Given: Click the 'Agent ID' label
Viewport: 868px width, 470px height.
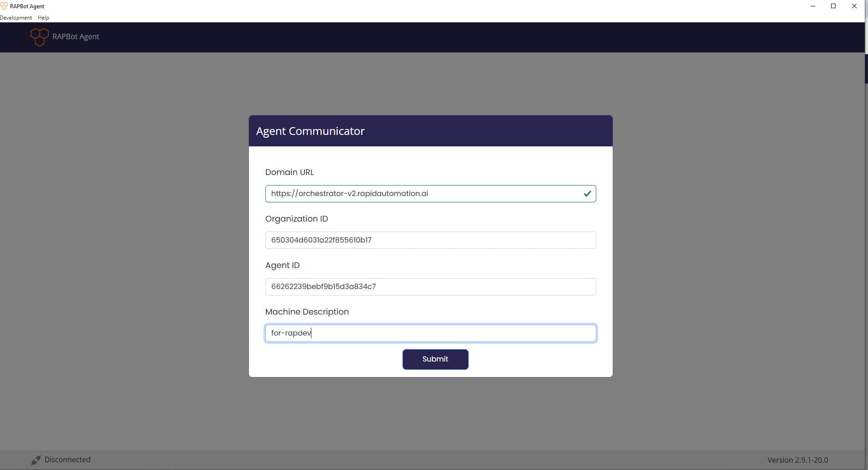Looking at the screenshot, I should pyautogui.click(x=283, y=265).
